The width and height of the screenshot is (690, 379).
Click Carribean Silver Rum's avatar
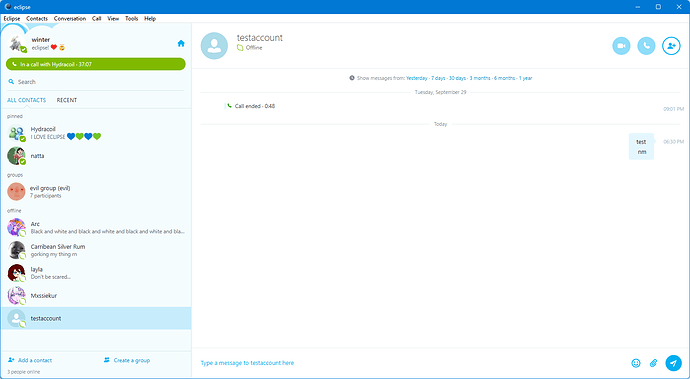pos(16,250)
